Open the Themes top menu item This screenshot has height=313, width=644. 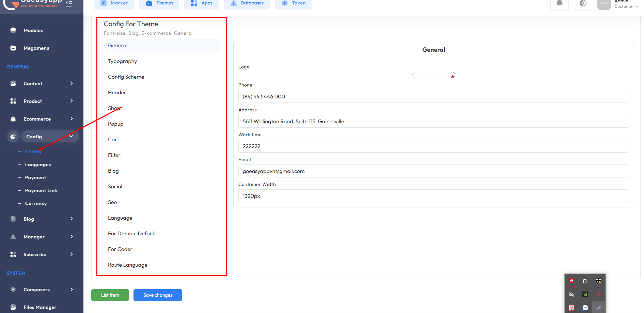159,3
